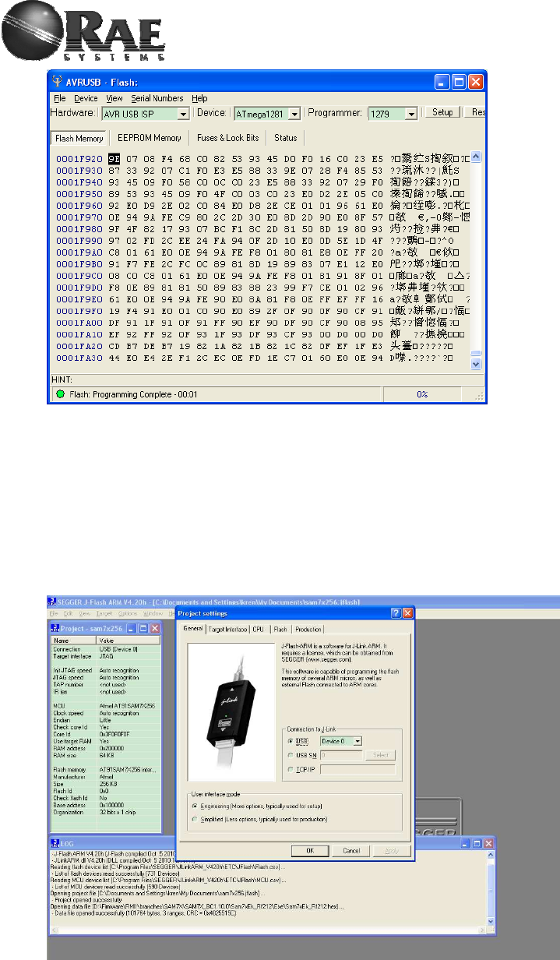Open the Flash tab in Project settings
The height and width of the screenshot is (960, 560).
(x=280, y=630)
